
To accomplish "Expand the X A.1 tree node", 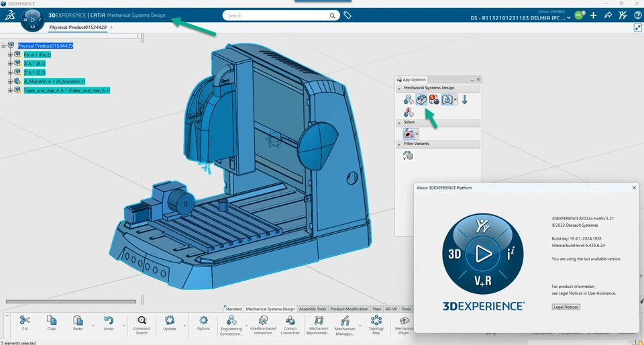I will pos(10,64).
